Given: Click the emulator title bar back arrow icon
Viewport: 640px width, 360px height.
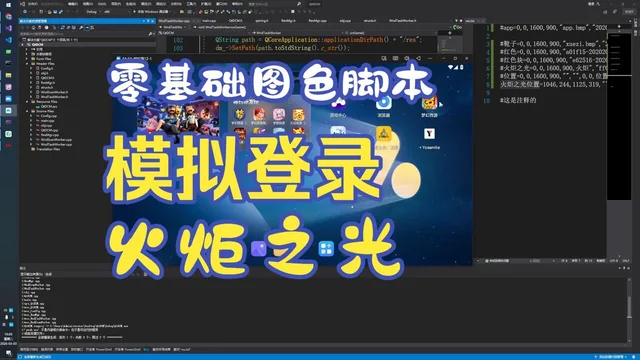Looking at the screenshot, I should [x=418, y=58].
